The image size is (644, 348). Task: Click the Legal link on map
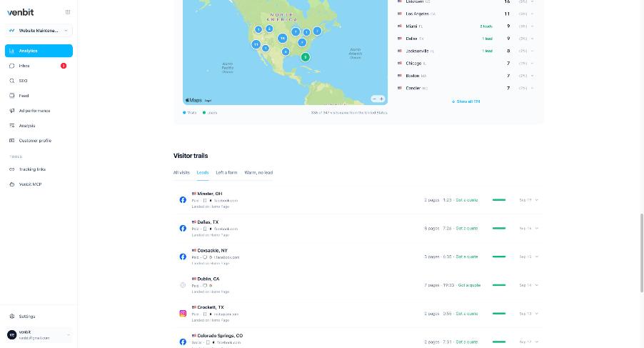[208, 100]
